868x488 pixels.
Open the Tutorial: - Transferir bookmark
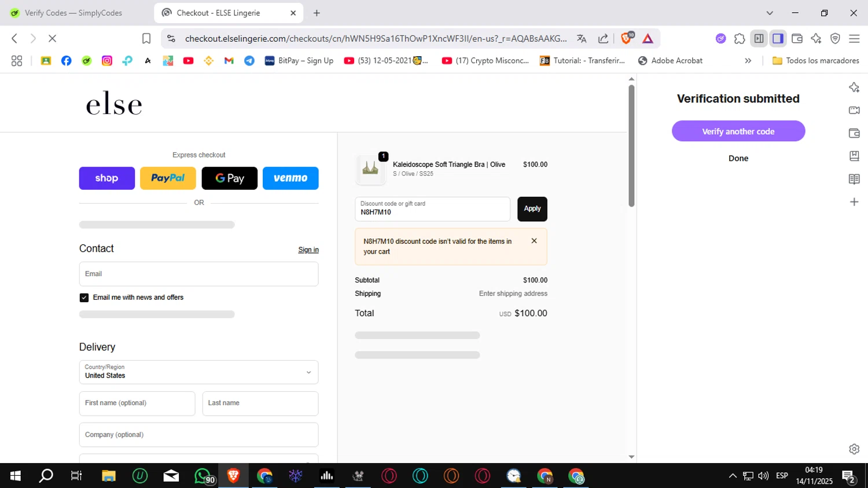[582, 61]
